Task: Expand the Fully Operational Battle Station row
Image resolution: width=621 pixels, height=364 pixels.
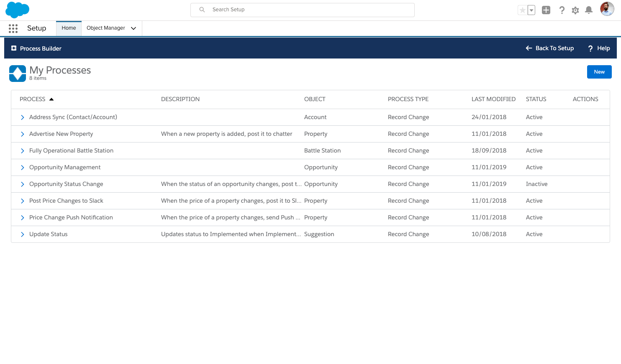Action: point(22,151)
